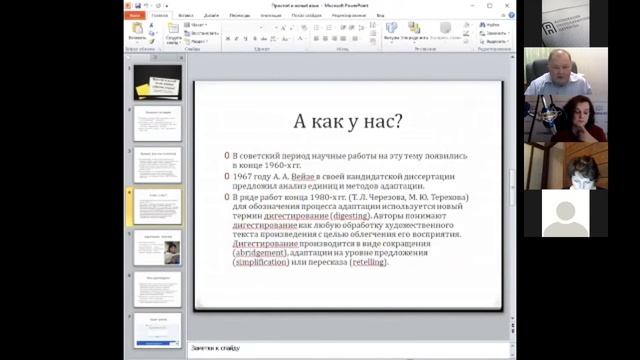Enable Justify text alignment
This screenshot has height=360, width=640.
tap(343, 38)
